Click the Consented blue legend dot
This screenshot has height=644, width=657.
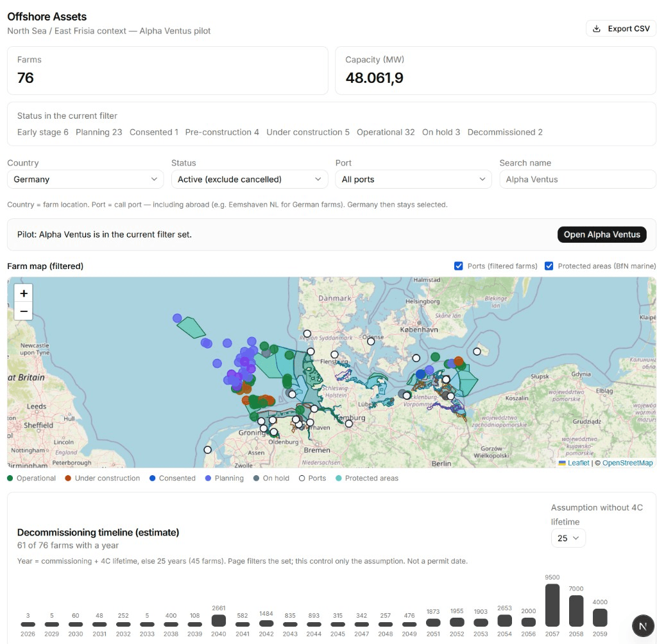(x=152, y=478)
